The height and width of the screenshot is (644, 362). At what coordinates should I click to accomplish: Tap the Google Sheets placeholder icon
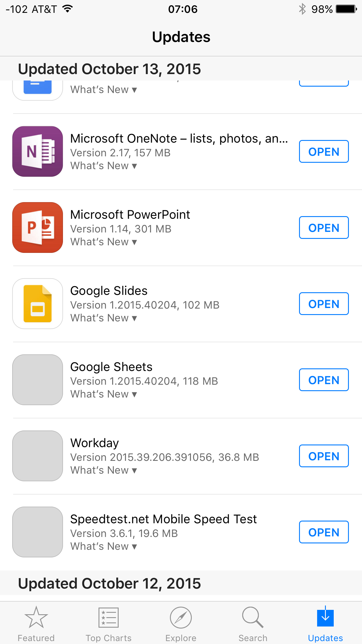pyautogui.click(x=38, y=380)
